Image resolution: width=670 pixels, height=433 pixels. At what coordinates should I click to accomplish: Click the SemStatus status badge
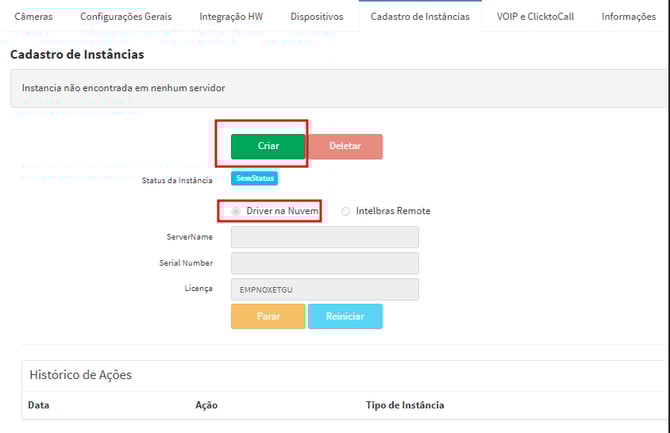pos(254,178)
